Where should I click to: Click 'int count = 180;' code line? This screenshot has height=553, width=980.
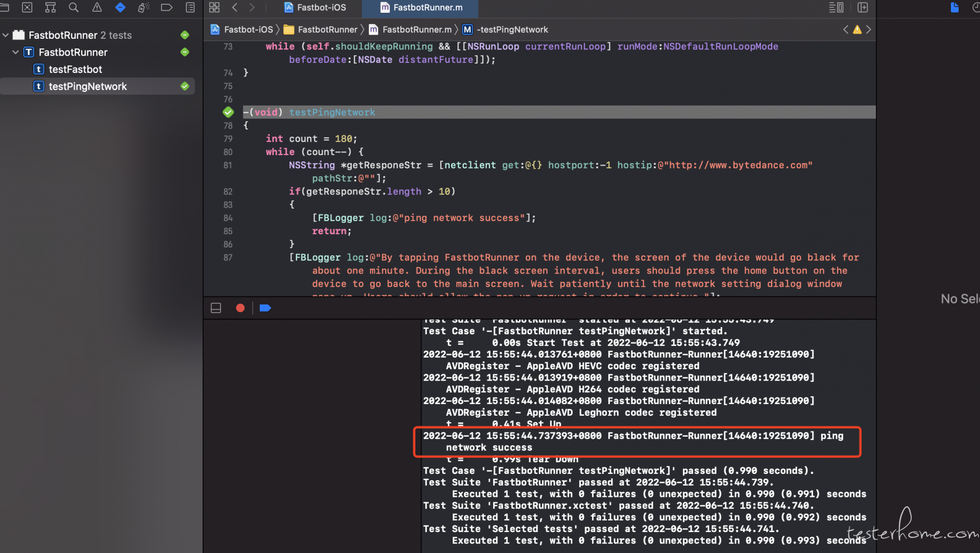(311, 139)
